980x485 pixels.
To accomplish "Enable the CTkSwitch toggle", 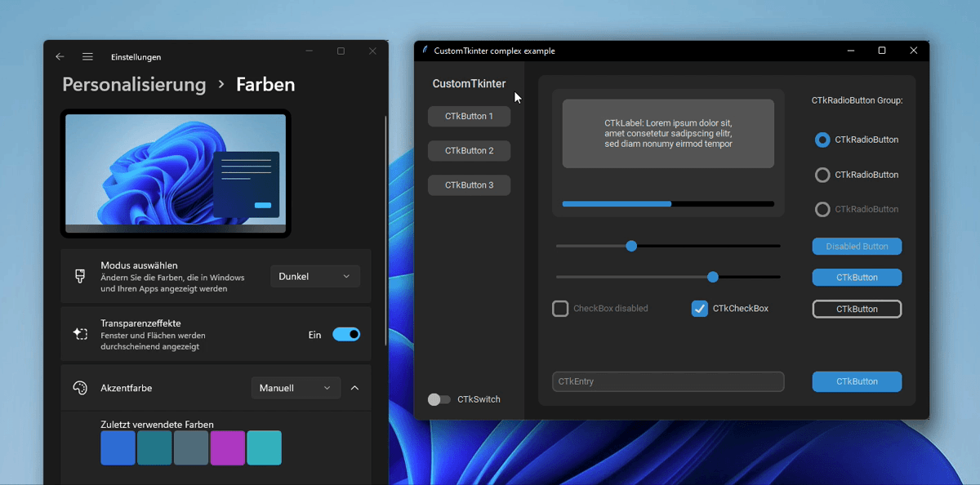I will (439, 399).
